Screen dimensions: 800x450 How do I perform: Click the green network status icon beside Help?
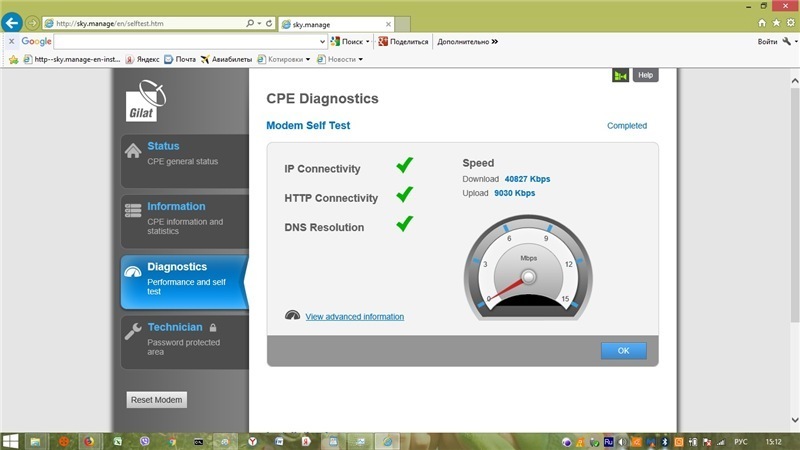pos(620,75)
